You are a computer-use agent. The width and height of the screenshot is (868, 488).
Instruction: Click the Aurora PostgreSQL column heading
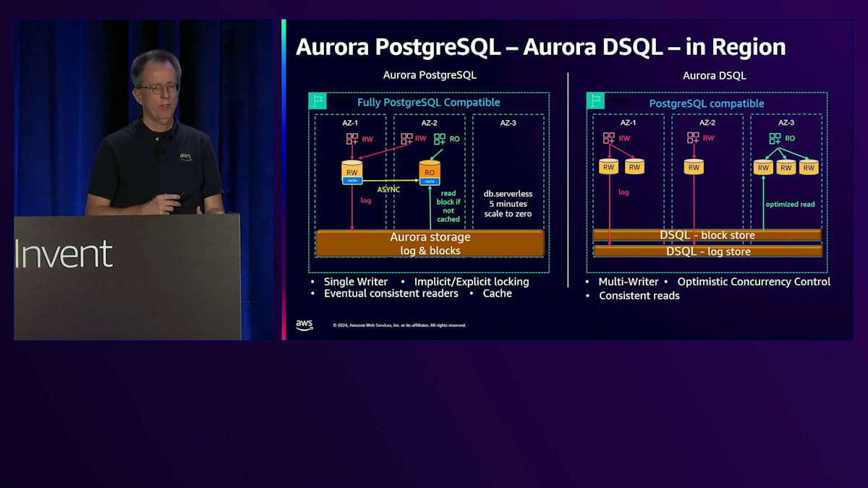point(430,75)
